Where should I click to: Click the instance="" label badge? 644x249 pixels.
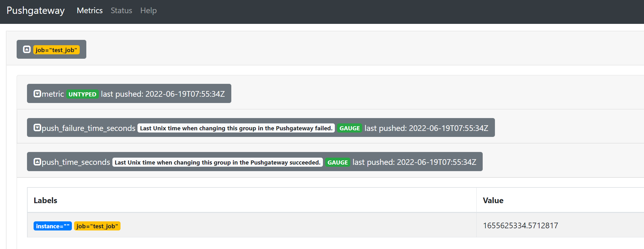click(52, 226)
